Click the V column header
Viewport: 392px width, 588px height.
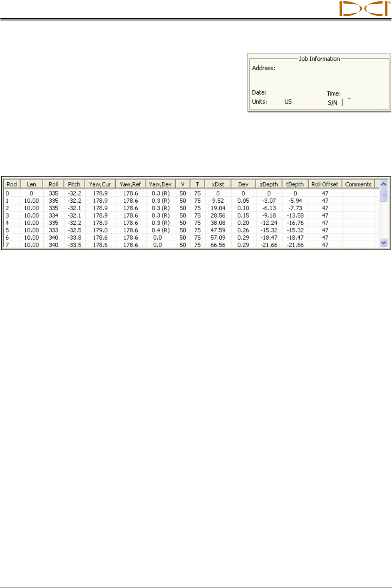[183, 184]
